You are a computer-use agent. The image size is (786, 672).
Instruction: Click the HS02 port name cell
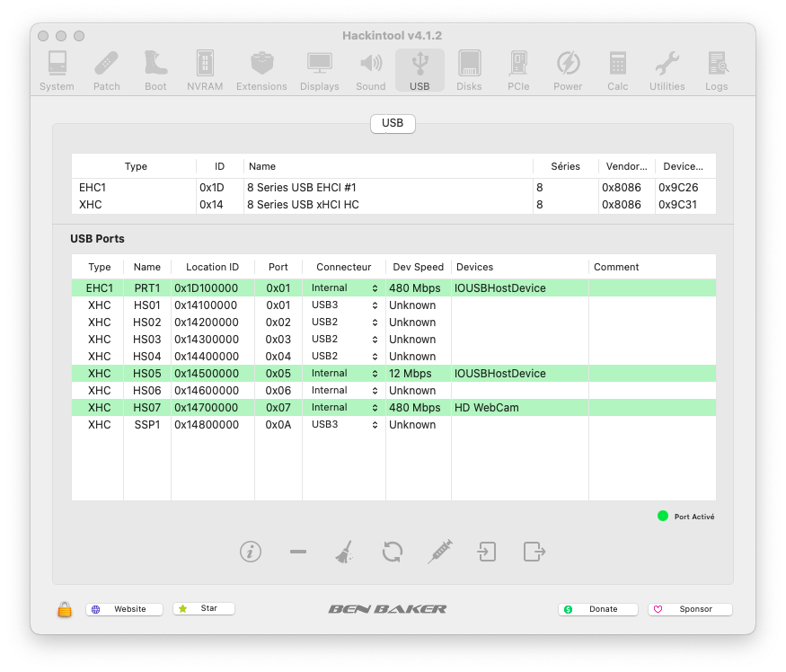(x=147, y=322)
